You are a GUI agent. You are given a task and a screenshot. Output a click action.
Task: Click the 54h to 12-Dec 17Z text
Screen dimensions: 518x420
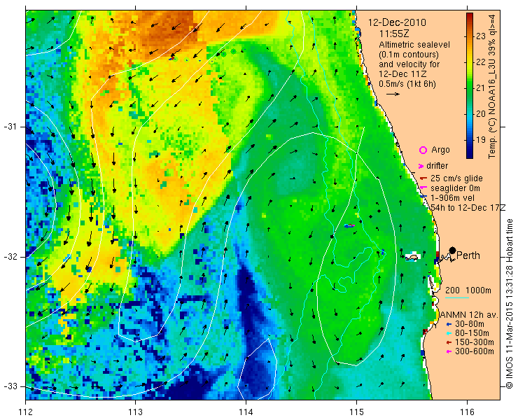click(x=468, y=207)
